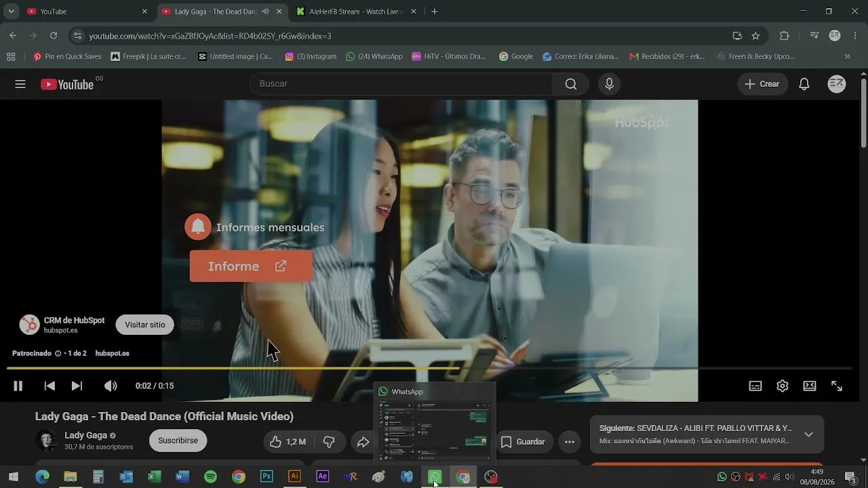Show more bookmarks chevron
The width and height of the screenshot is (868, 488).
pyautogui.click(x=848, y=57)
